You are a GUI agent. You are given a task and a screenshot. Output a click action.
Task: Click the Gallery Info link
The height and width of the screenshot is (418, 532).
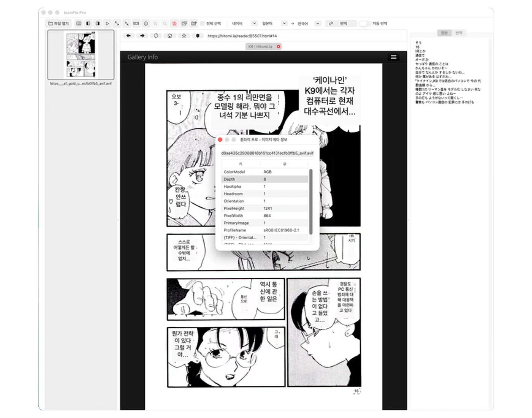(142, 57)
